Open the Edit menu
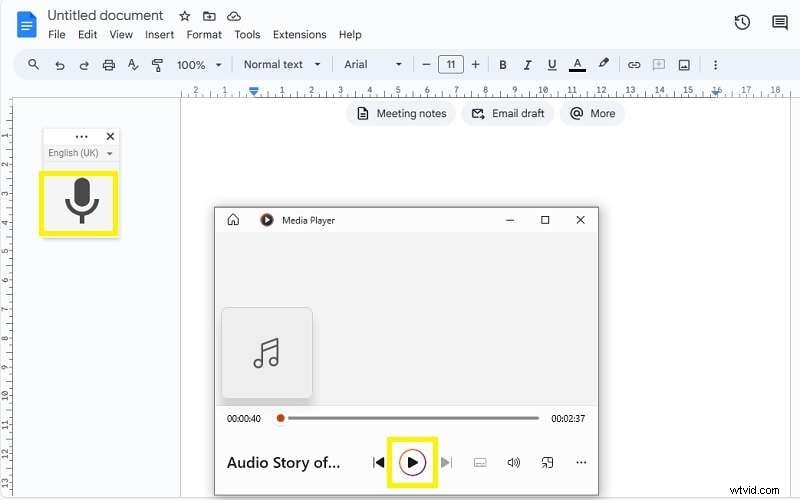Screen dimensions: 800x500 coord(87,35)
